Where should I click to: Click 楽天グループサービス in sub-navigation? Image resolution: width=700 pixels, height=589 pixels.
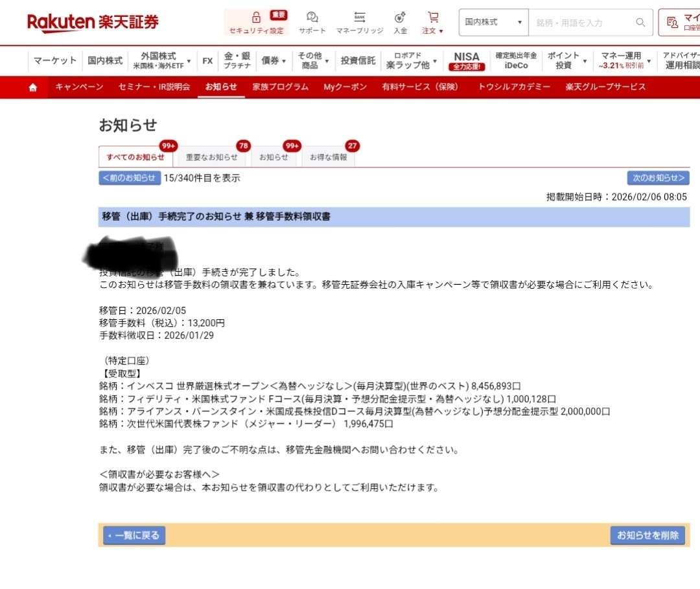[x=605, y=87]
